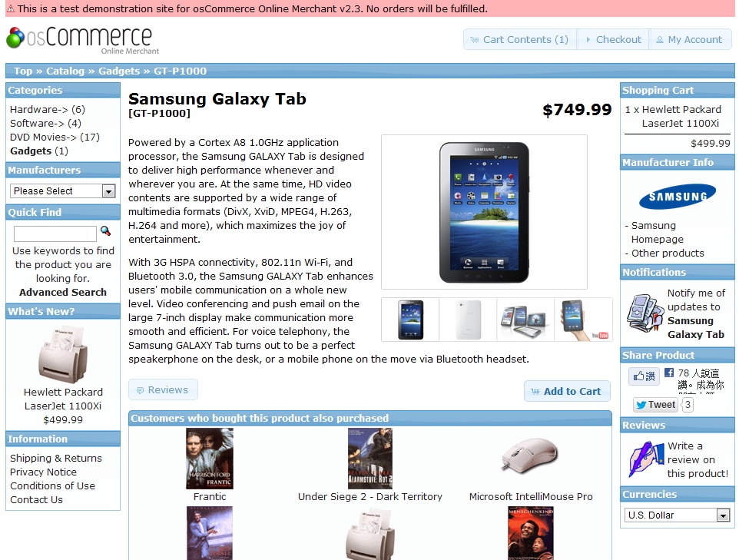Expand the Currencies U.S. Dollar dropdown
Image resolution: width=739 pixels, height=560 pixels.
(678, 515)
